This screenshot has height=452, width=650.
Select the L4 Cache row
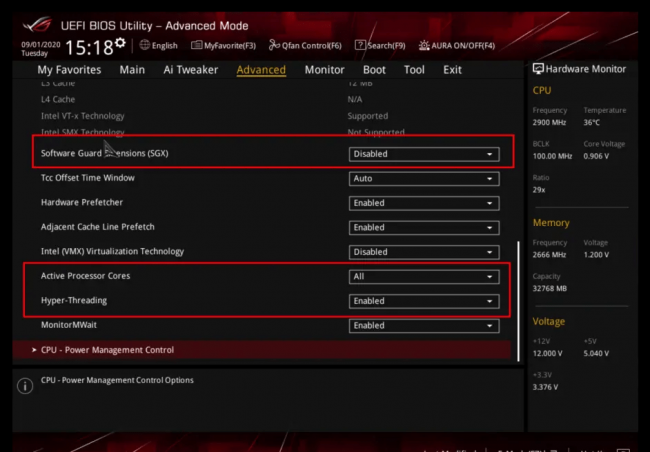pos(262,100)
